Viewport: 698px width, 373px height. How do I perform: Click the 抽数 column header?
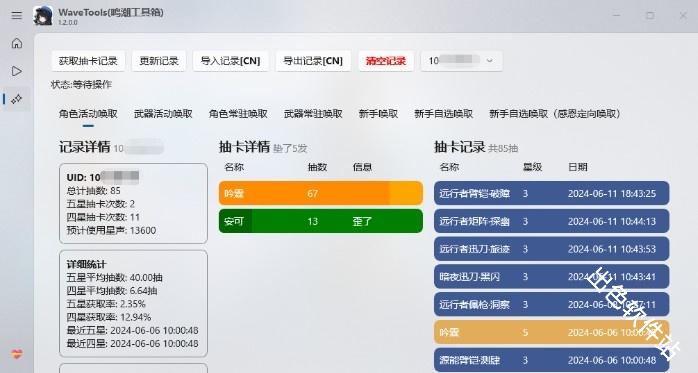[x=317, y=167]
